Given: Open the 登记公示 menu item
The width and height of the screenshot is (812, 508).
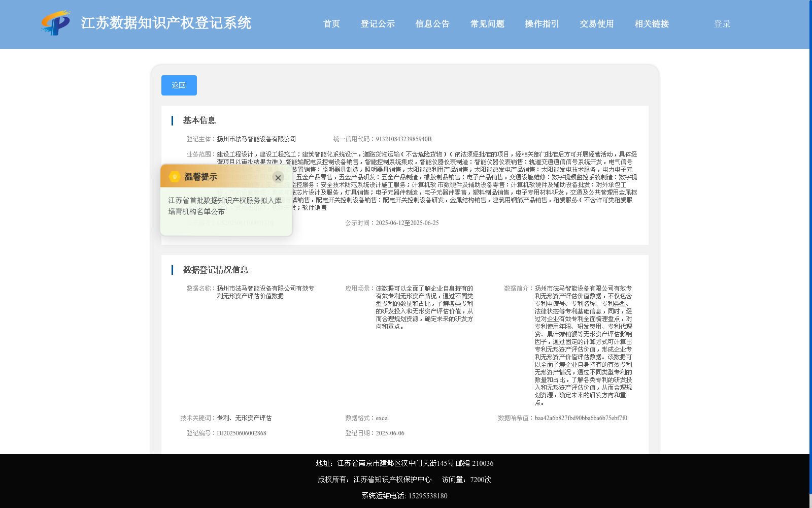Looking at the screenshot, I should tap(378, 24).
